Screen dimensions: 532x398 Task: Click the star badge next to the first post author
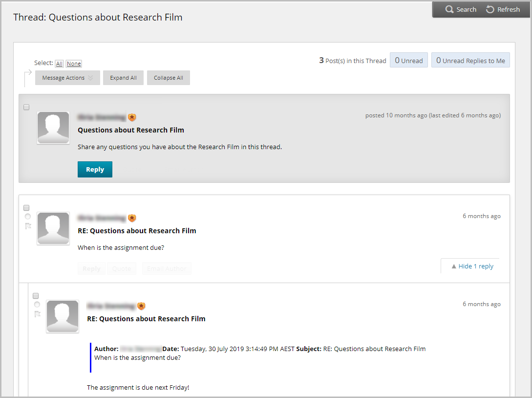(x=132, y=117)
